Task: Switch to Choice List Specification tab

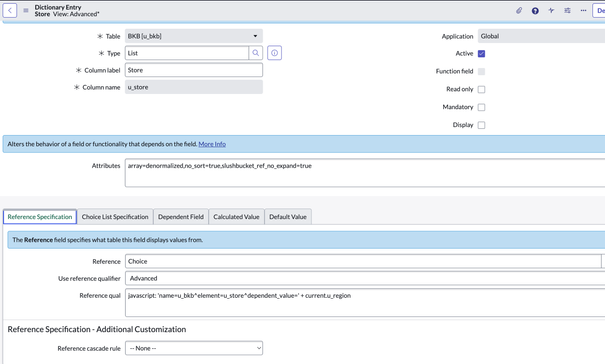Action: tap(115, 217)
